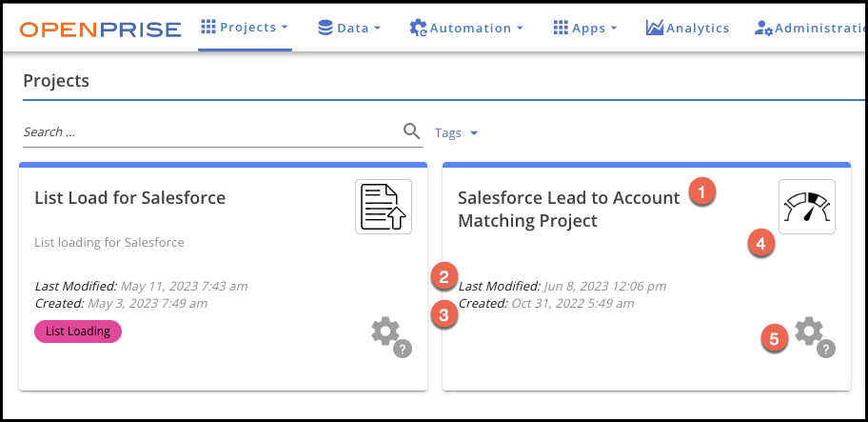Viewport: 868px width, 422px height.
Task: Open settings gear on List Load card
Action: [385, 332]
